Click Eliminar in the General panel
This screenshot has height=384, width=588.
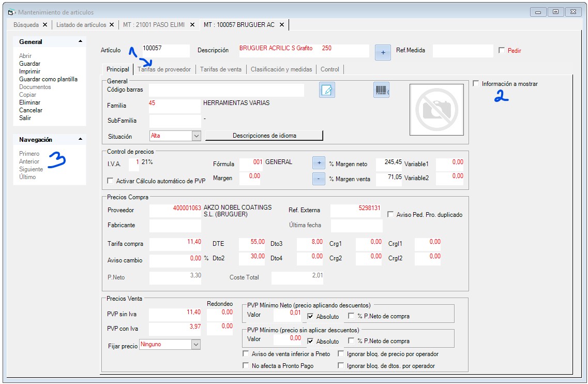tap(29, 102)
